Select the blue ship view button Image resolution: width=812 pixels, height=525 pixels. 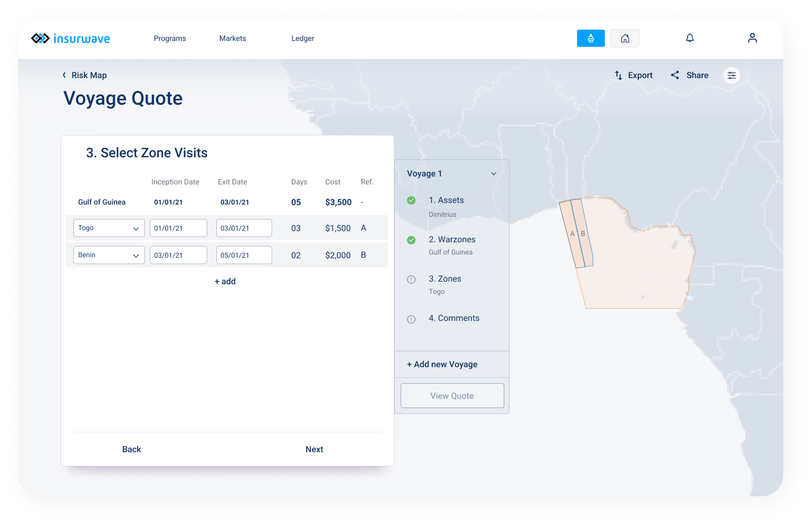(x=591, y=38)
